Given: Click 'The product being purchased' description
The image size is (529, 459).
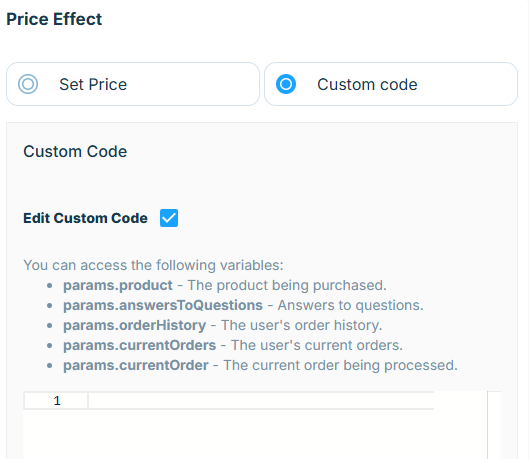Looking at the screenshot, I should [x=287, y=285].
